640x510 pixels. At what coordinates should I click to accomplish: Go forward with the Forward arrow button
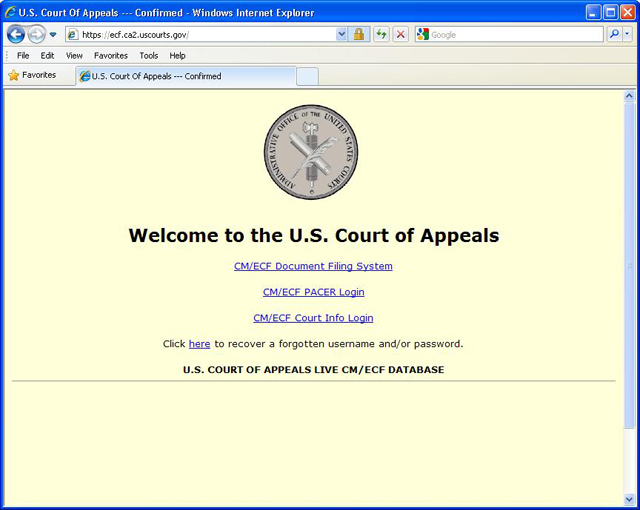[x=37, y=34]
